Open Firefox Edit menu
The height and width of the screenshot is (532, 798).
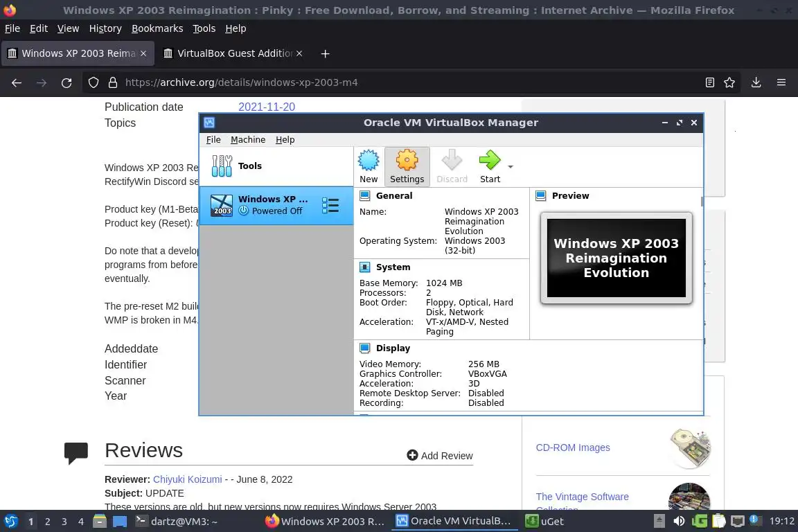coord(39,28)
